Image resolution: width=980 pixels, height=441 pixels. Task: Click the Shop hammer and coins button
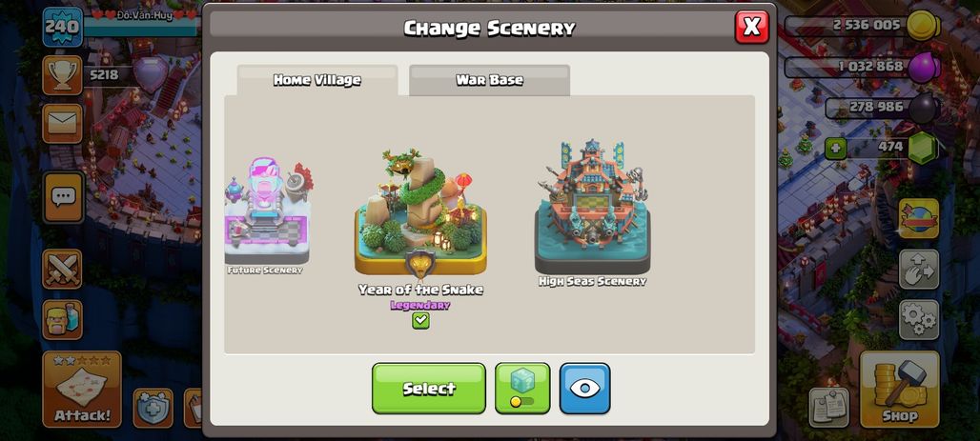(x=899, y=390)
